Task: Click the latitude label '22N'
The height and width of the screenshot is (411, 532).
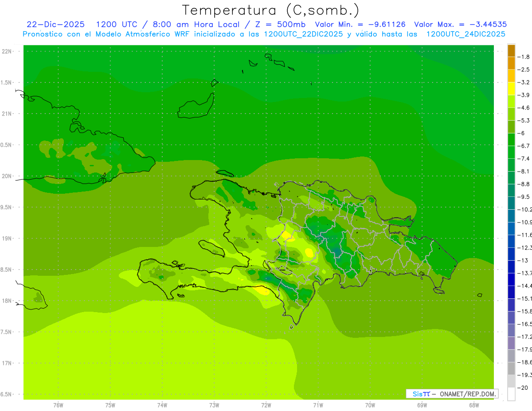Action: coord(7,51)
